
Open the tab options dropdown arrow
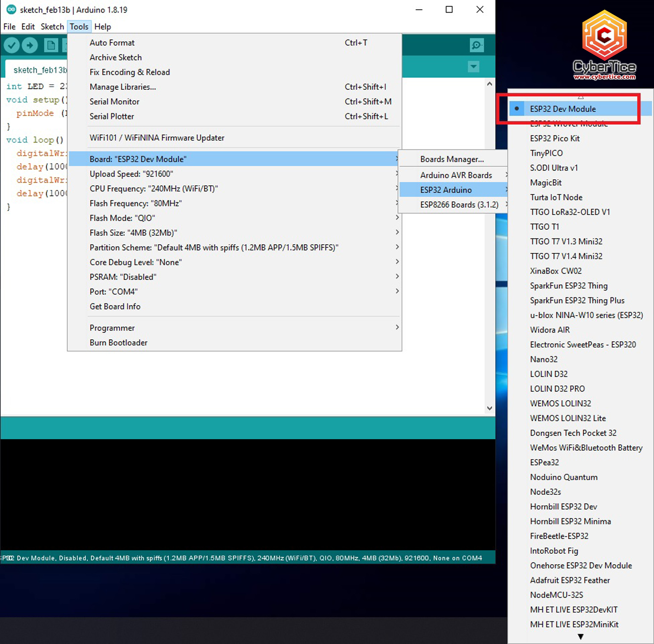[x=473, y=67]
